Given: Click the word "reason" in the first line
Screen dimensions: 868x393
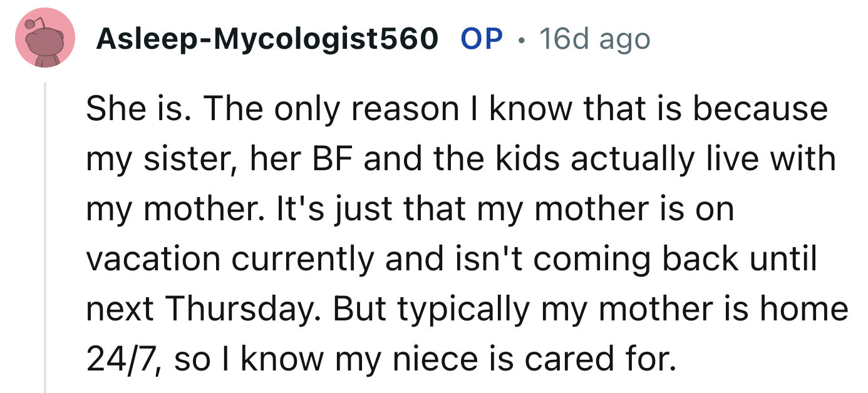Looking at the screenshot, I should tap(405, 109).
